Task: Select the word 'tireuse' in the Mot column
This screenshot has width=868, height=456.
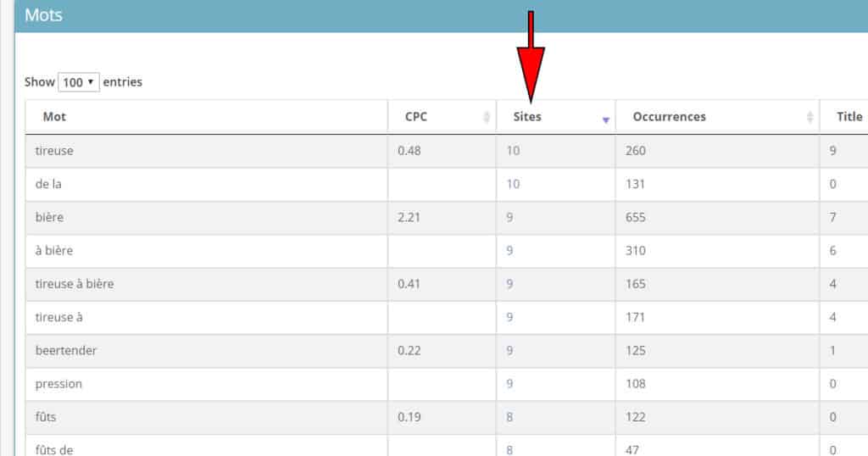Action: click(x=54, y=151)
